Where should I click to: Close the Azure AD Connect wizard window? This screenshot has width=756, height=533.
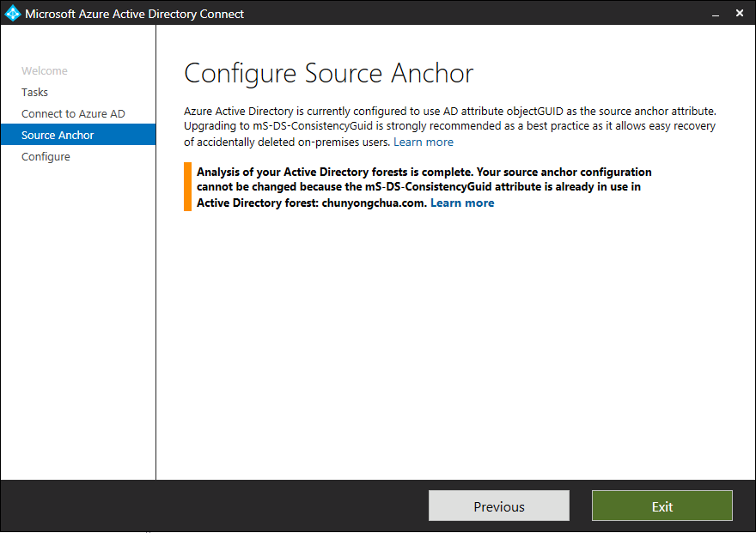click(x=739, y=14)
